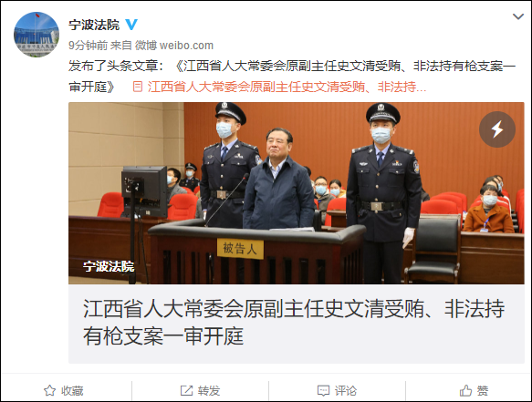Image resolution: width=532 pixels, height=402 pixels.
Task: Open the courtroom photo thumbnail
Action: pyautogui.click(x=297, y=193)
